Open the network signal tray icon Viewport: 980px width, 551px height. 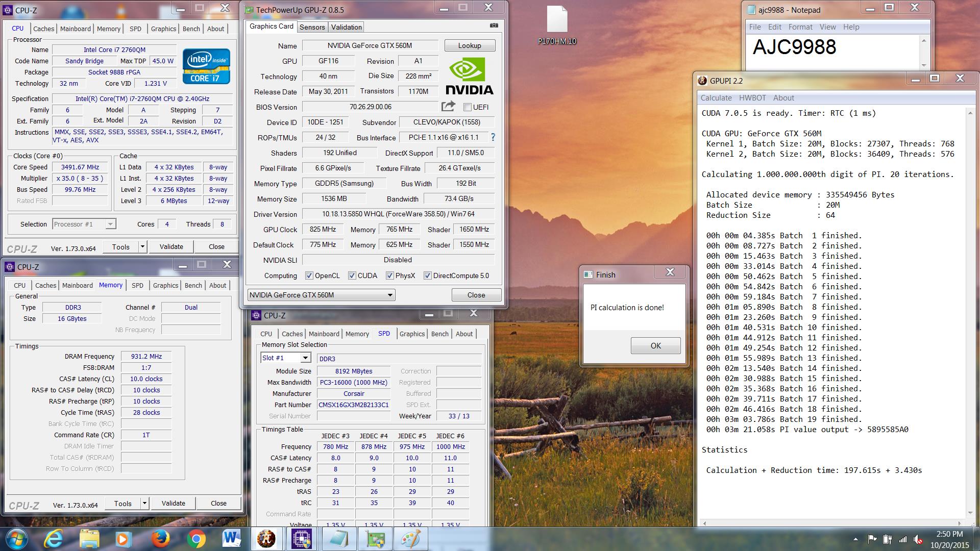point(903,539)
